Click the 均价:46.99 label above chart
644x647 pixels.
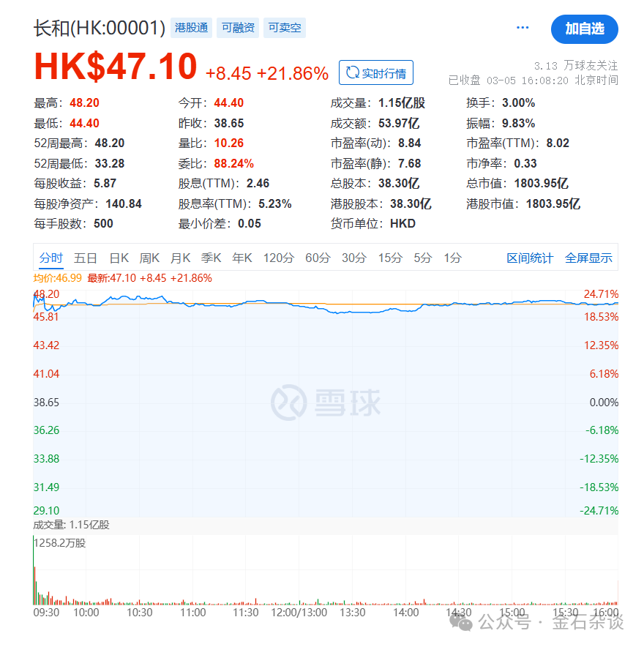tap(58, 278)
